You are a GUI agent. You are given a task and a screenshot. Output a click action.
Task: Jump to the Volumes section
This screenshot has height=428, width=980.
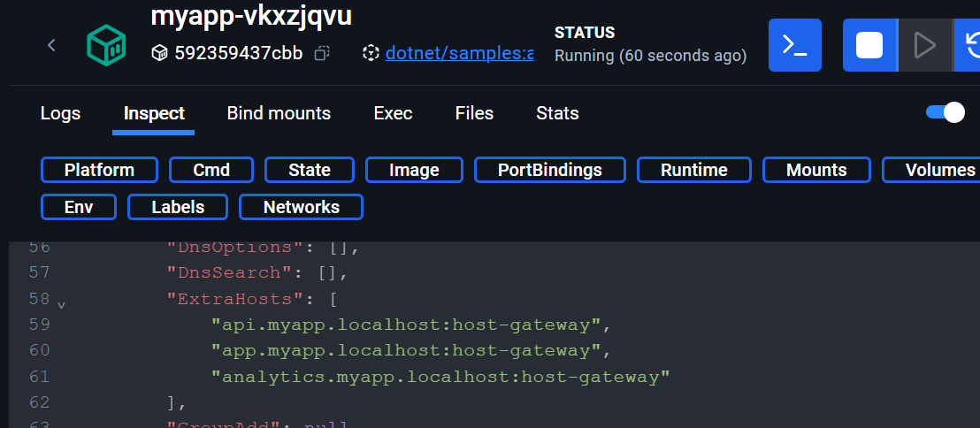pos(931,170)
